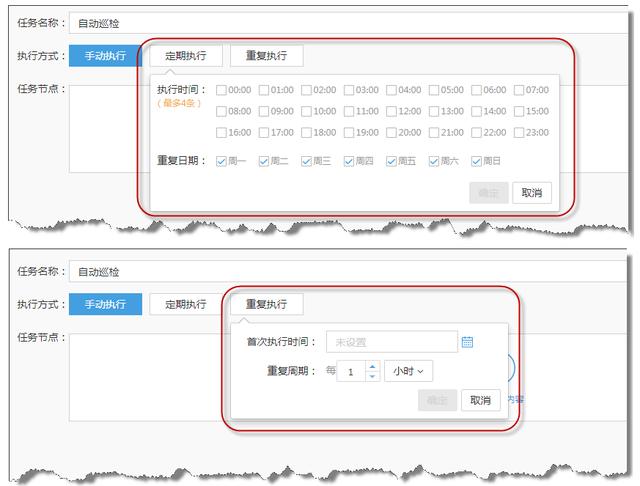Viewport: 640px width, 486px height.
Task: Click lower task name field 自动巡检
Action: [x=349, y=272]
